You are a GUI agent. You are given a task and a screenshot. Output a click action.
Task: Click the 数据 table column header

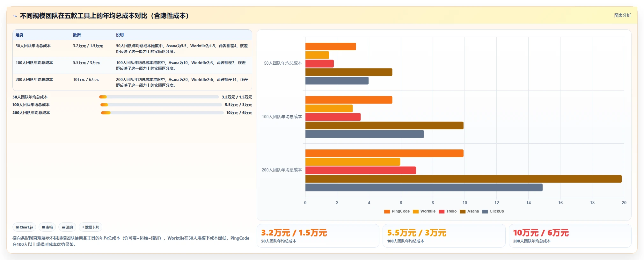tap(77, 35)
